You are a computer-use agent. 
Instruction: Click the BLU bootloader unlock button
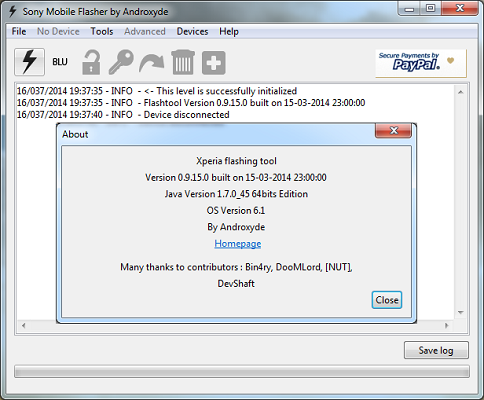(60, 62)
